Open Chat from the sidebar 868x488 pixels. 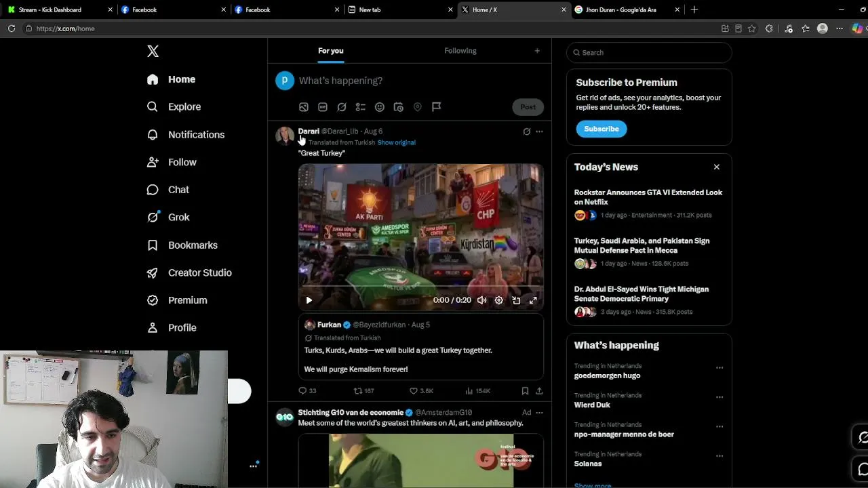(x=168, y=190)
